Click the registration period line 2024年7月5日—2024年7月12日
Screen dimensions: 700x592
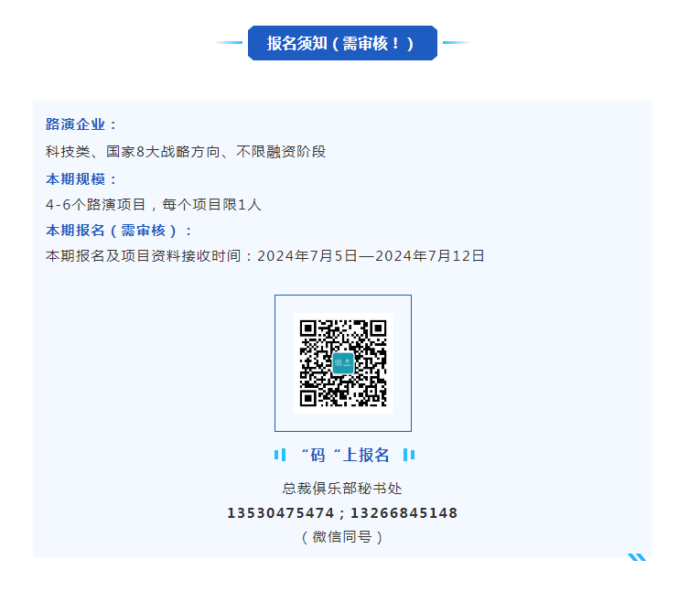pyautogui.click(x=265, y=256)
